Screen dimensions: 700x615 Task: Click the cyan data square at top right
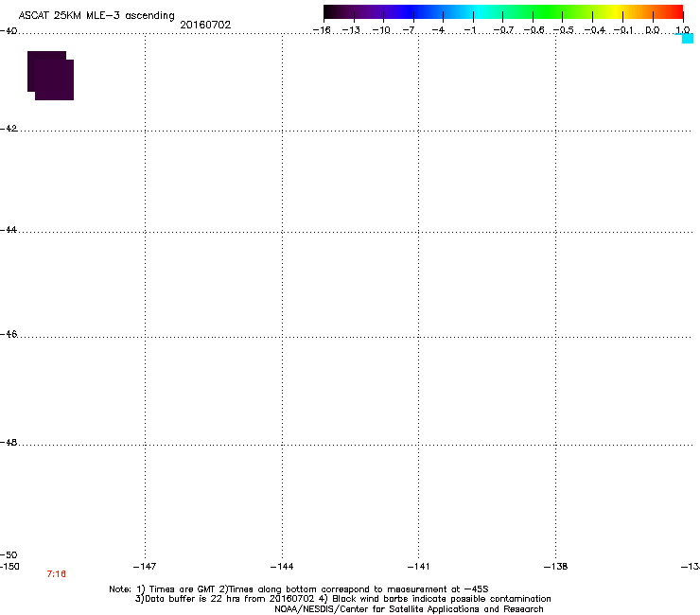[x=688, y=39]
